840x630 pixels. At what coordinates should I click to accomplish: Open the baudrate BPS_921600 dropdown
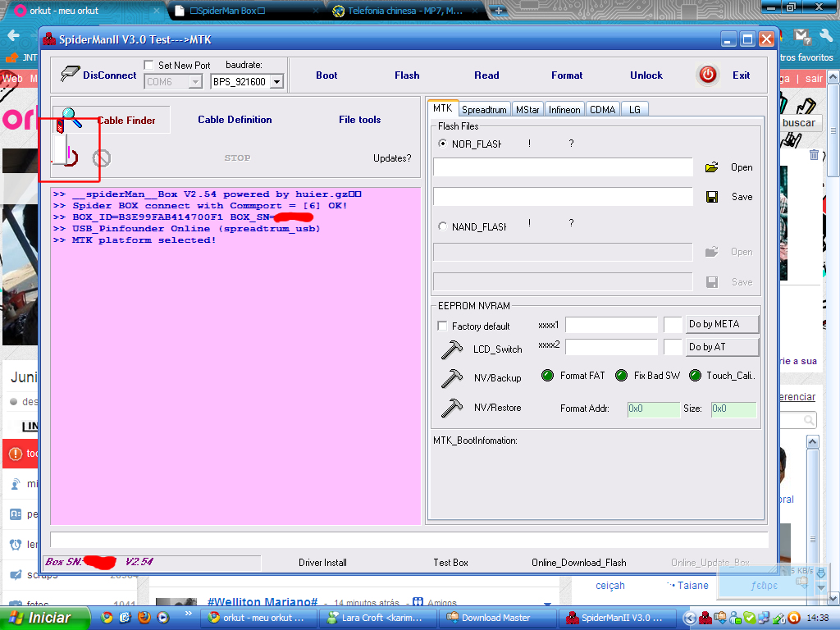(x=277, y=82)
